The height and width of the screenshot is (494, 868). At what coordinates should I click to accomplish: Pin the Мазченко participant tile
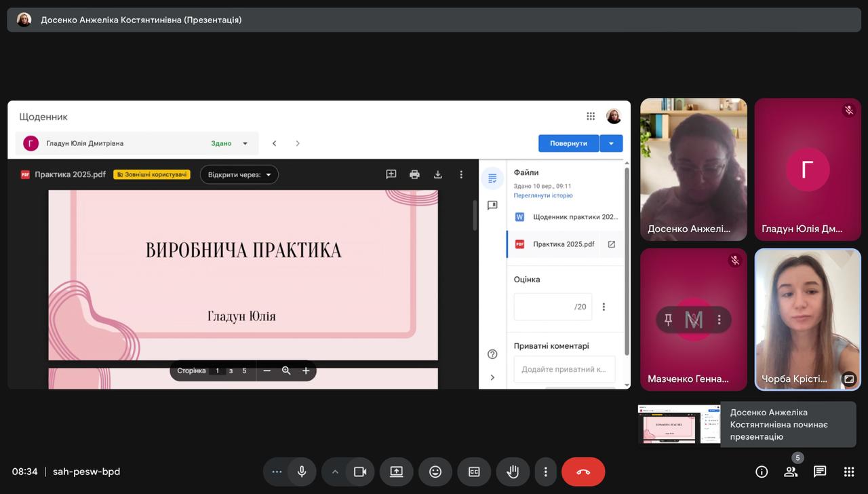[669, 320]
